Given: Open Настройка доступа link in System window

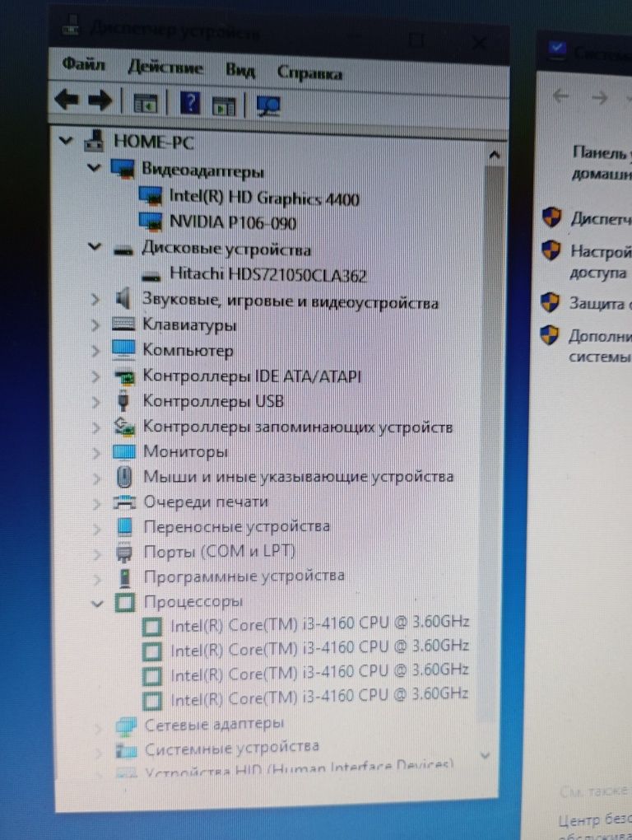Looking at the screenshot, I should [601, 261].
